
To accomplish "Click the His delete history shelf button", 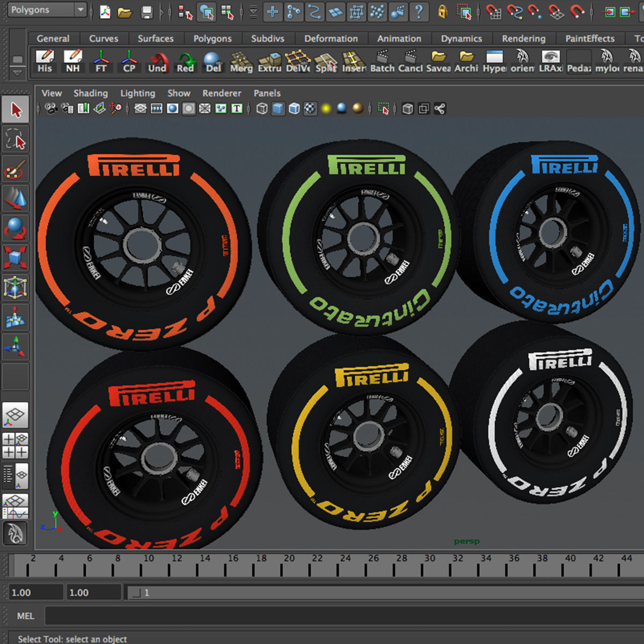I will point(45,61).
